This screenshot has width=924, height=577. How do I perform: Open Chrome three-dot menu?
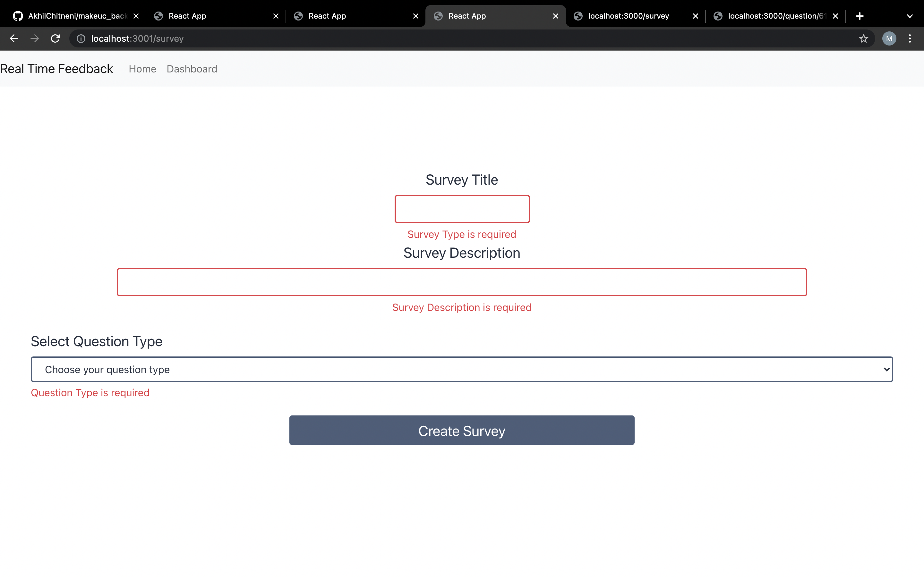[910, 38]
